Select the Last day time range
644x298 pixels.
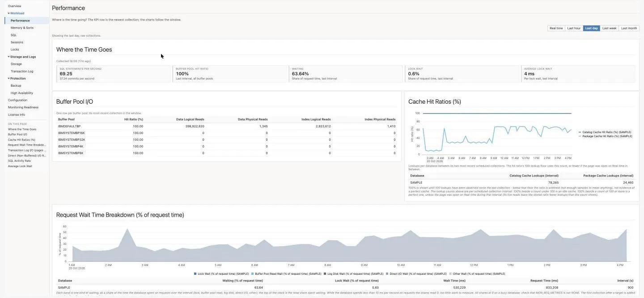click(591, 28)
